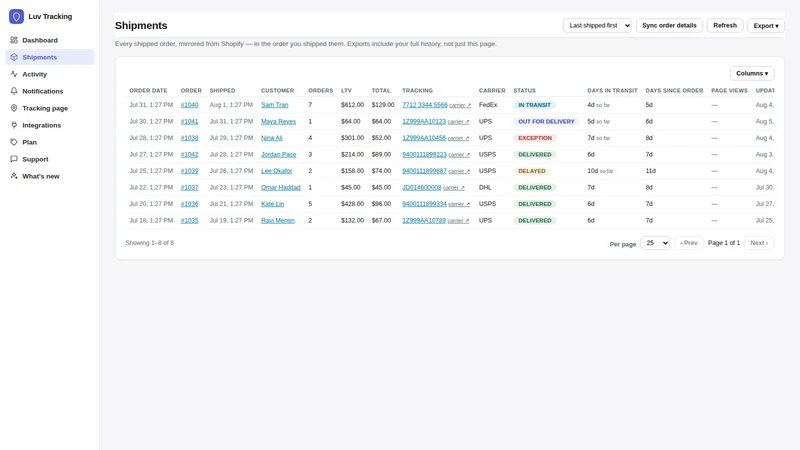Click the EXCEPTION status badge
Viewport: 800px width, 450px height.
click(x=535, y=138)
